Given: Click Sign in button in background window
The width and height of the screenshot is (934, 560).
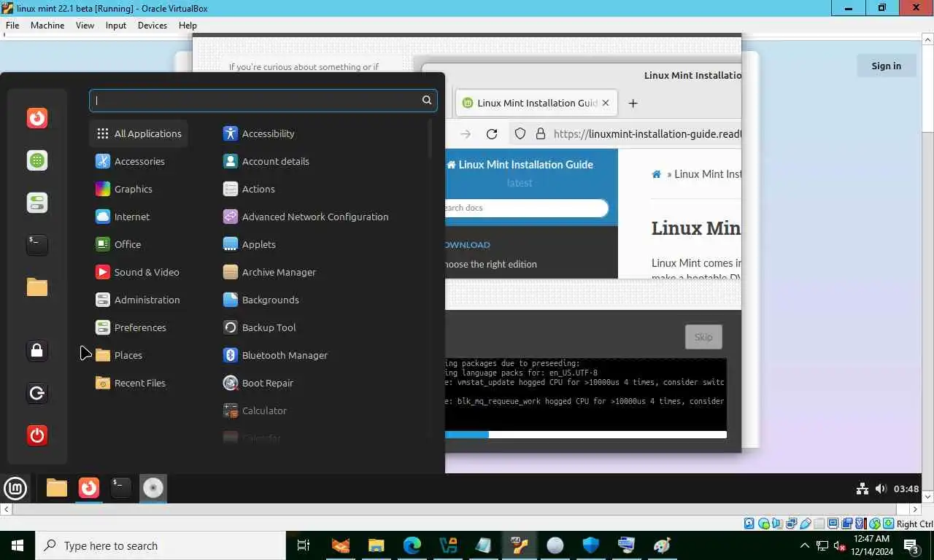Looking at the screenshot, I should (886, 66).
